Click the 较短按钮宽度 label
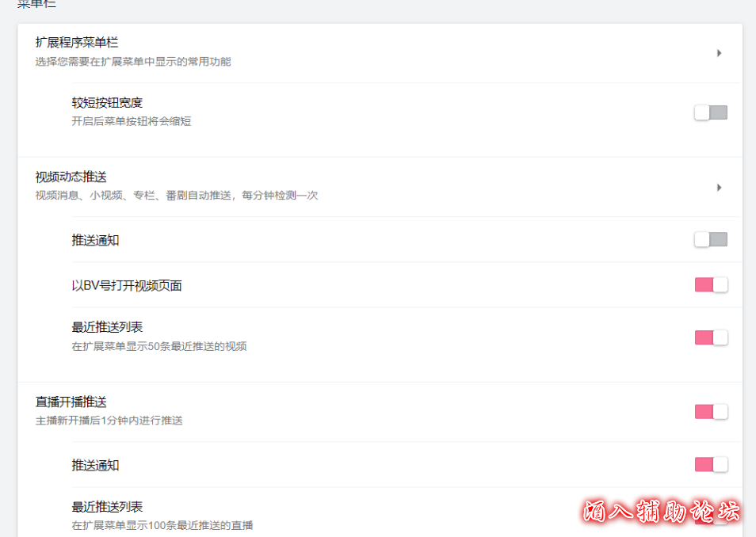Viewport: 756px width, 537px height. (x=107, y=103)
